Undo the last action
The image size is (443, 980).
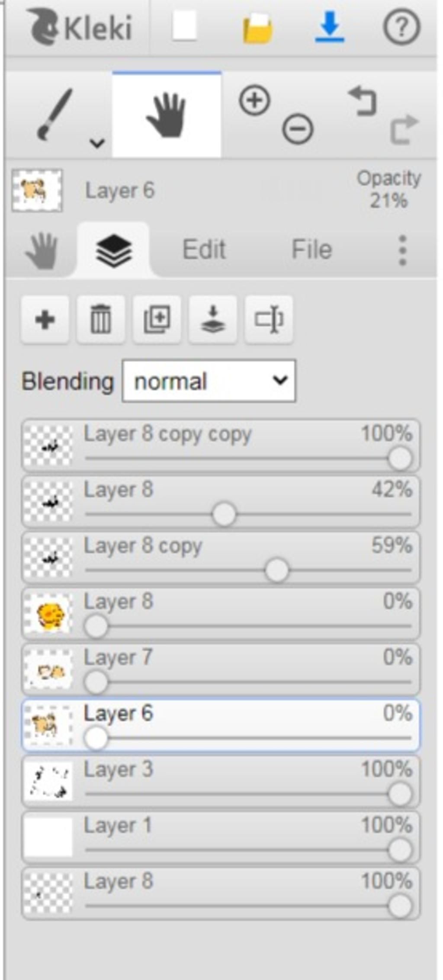point(363,101)
